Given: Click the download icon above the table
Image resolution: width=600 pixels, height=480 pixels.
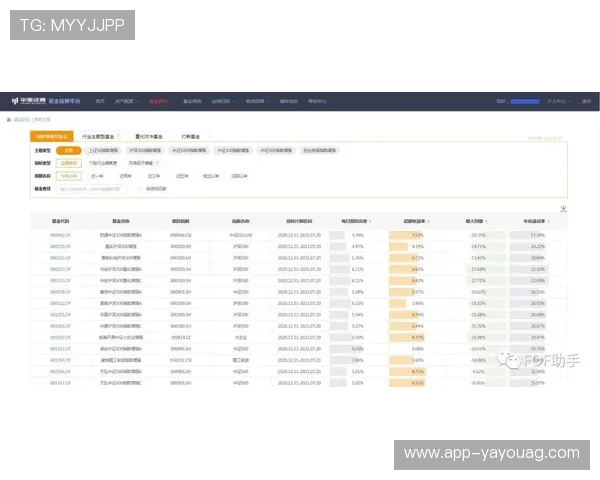Looking at the screenshot, I should (x=563, y=208).
